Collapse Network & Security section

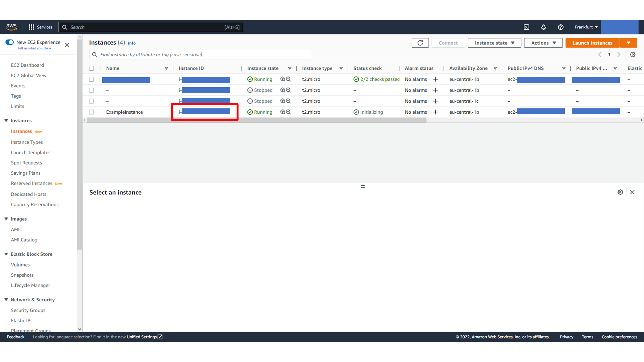pos(6,300)
